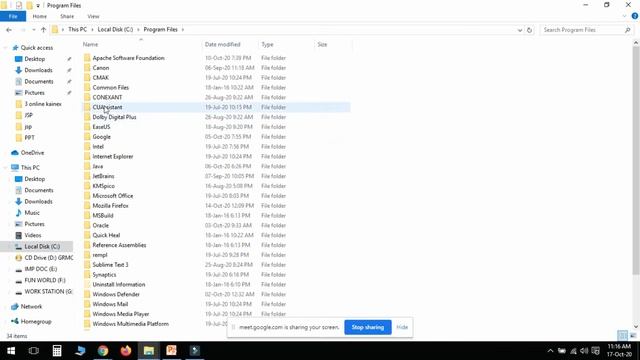Viewport: 640px width, 360px height.
Task: Open the Windows Start menu
Action: pyautogui.click(x=11, y=351)
